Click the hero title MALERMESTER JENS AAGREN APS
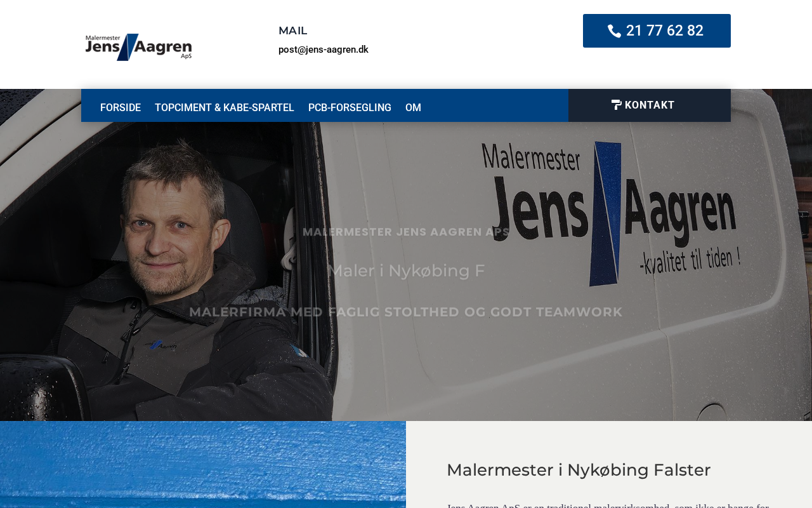 pos(406,232)
